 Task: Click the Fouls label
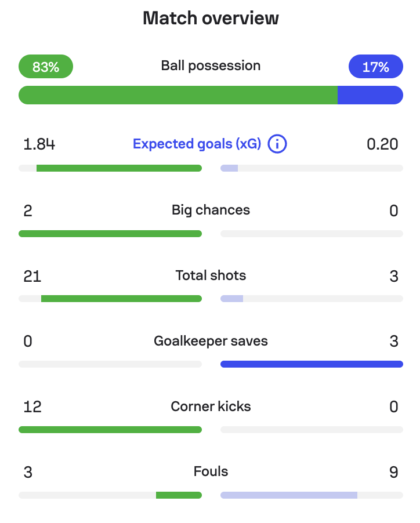(x=211, y=472)
